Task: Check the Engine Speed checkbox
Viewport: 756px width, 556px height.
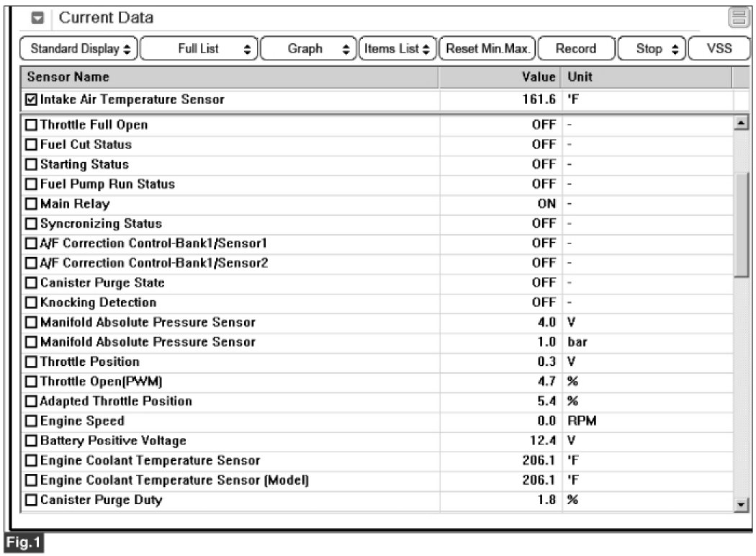Action: (x=31, y=421)
